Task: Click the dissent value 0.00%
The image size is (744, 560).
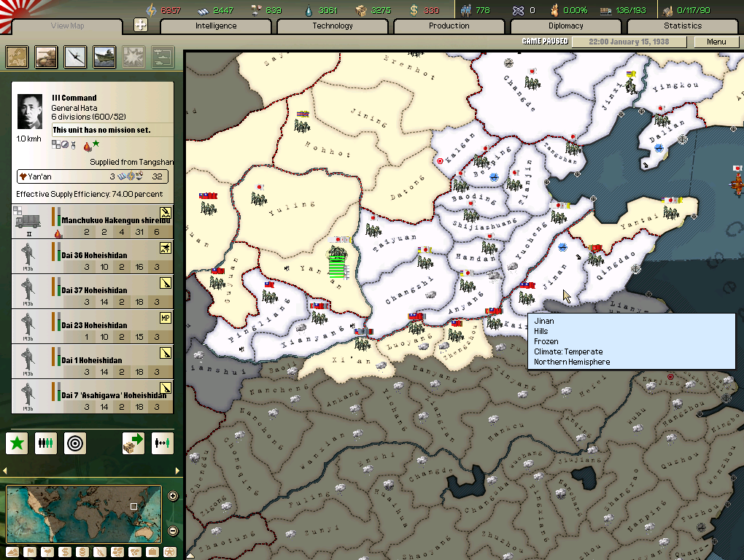Action: [575, 10]
